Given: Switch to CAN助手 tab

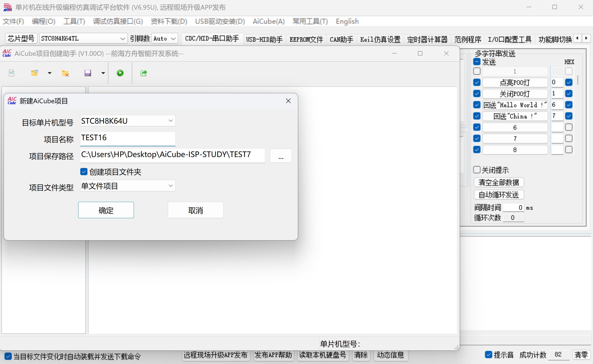Looking at the screenshot, I should (x=341, y=39).
